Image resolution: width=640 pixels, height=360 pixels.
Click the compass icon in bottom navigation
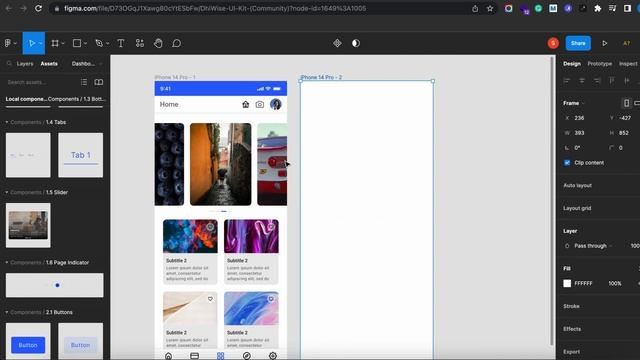pos(247,356)
